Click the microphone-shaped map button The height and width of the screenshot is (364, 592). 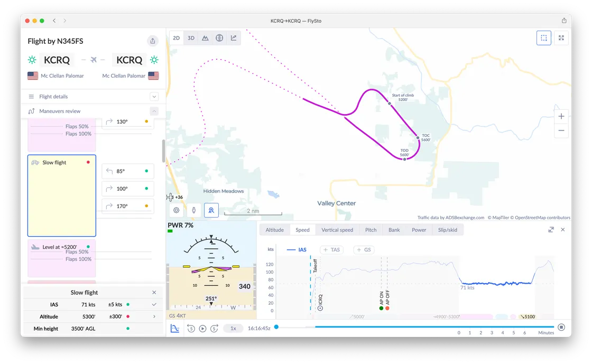click(193, 210)
